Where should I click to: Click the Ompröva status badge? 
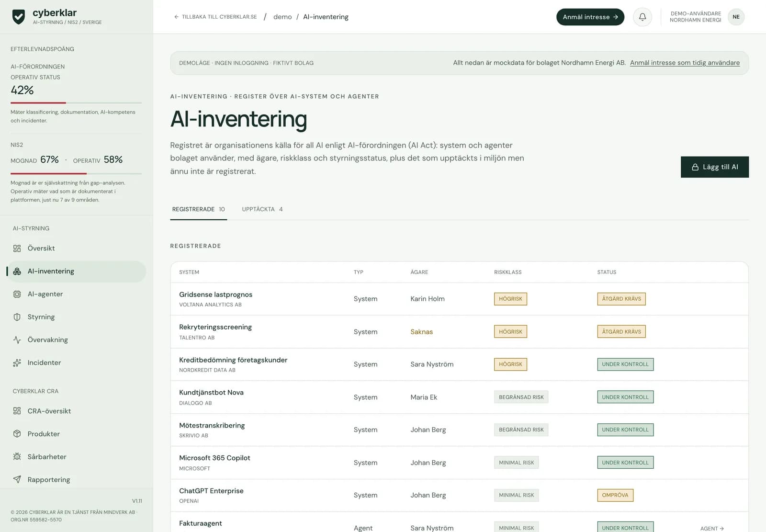pos(615,495)
